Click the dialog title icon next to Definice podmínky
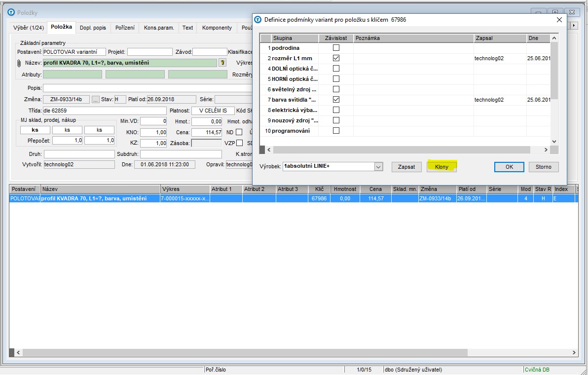 click(257, 20)
